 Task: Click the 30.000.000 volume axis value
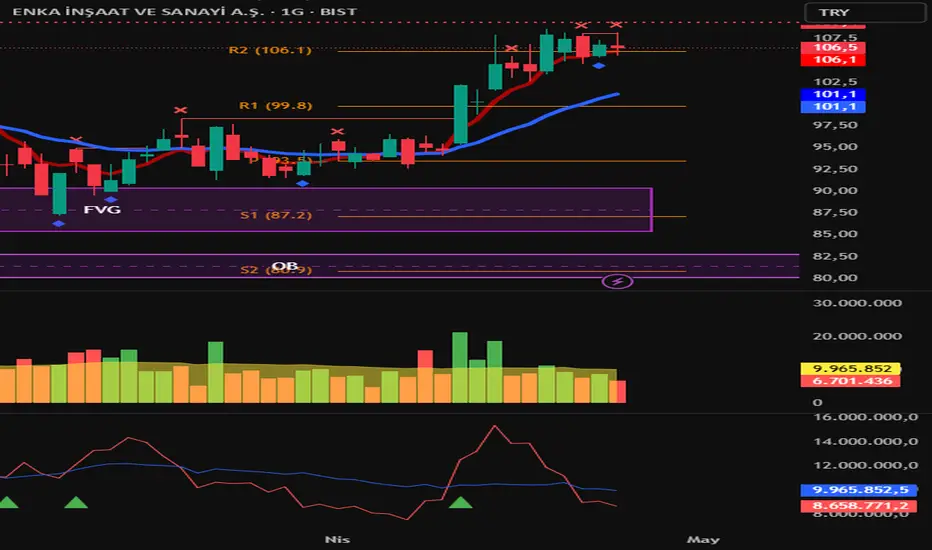pos(857,303)
